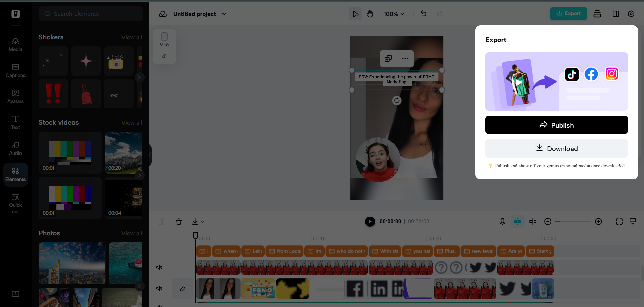Mute the top audio track

(159, 267)
